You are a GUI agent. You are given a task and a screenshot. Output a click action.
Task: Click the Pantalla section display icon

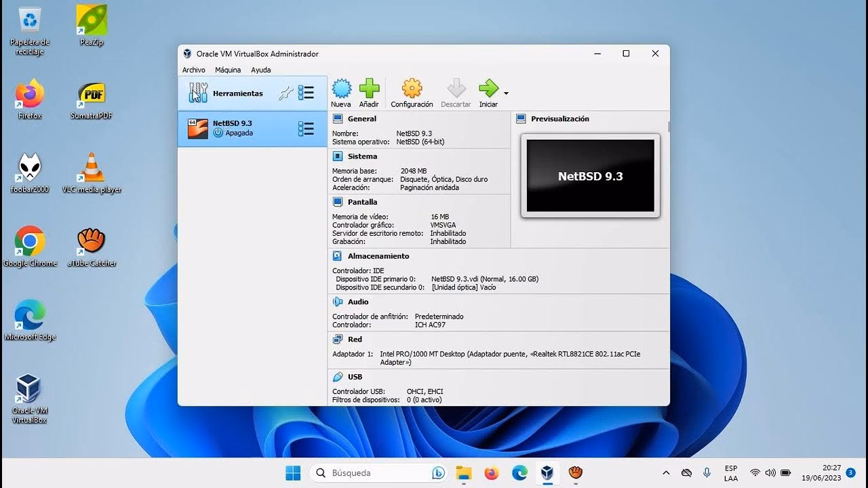(338, 202)
